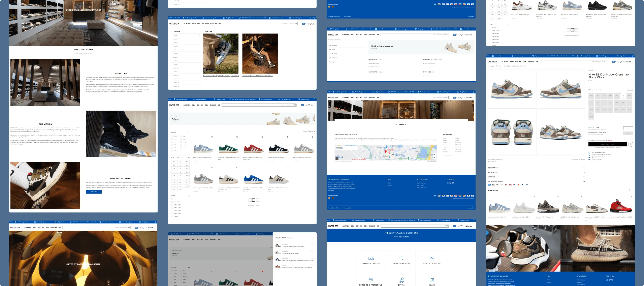Expand SHIPPING section on Nike SB Dunk page

point(584,177)
